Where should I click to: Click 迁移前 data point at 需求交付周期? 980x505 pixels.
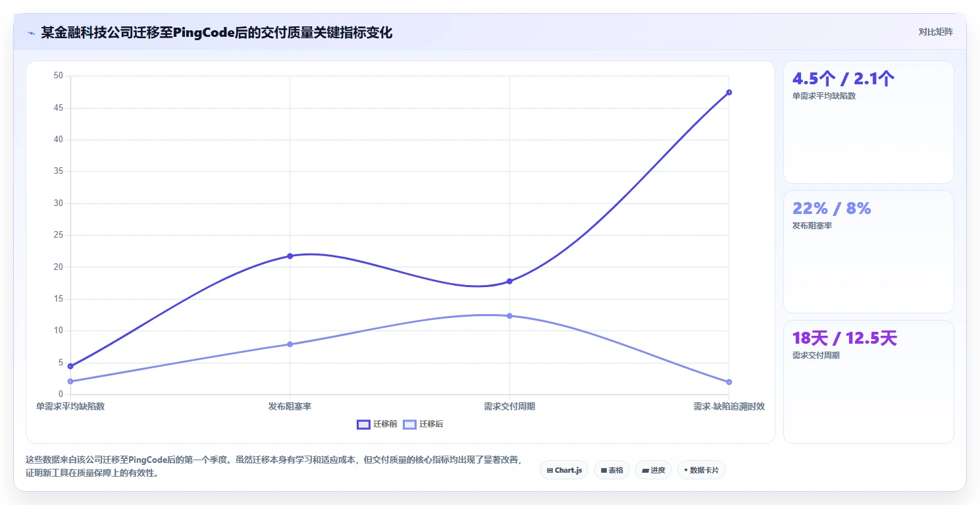point(509,281)
